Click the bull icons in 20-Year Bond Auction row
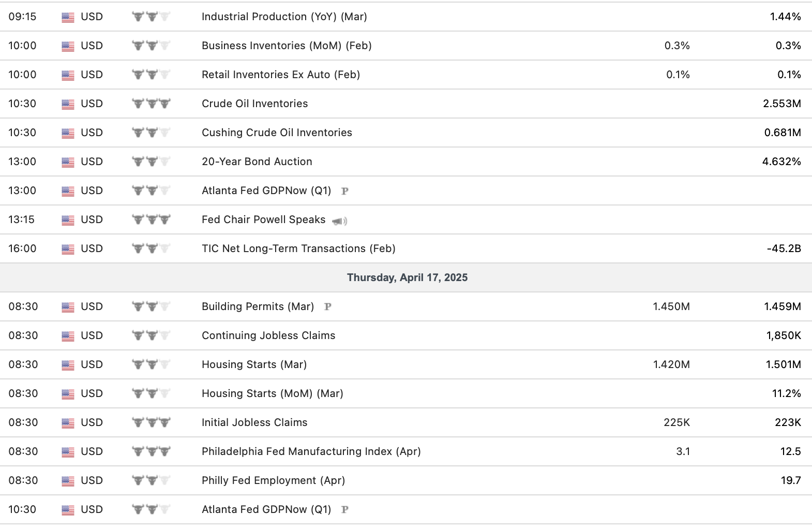The height and width of the screenshot is (528, 812). point(151,162)
